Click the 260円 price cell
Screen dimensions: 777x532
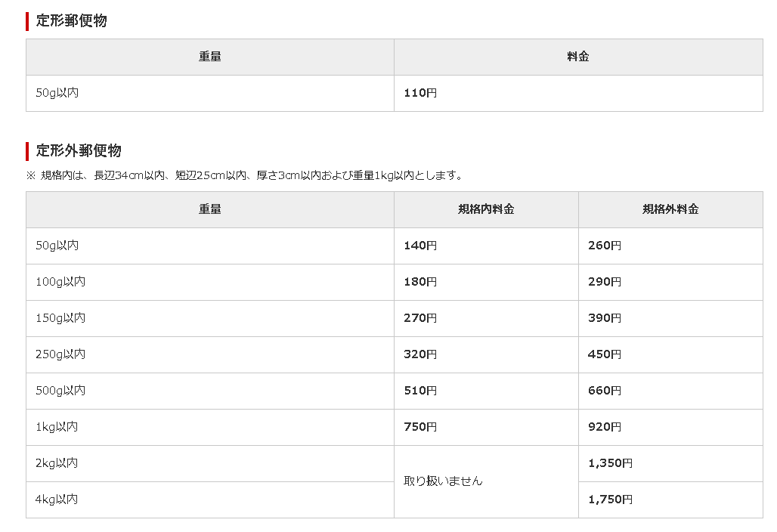click(x=670, y=246)
